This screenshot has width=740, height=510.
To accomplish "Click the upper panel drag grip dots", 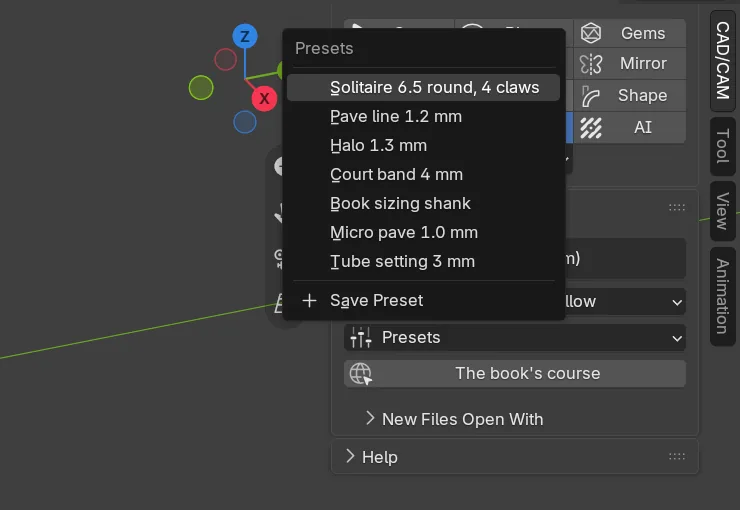I will [x=677, y=207].
